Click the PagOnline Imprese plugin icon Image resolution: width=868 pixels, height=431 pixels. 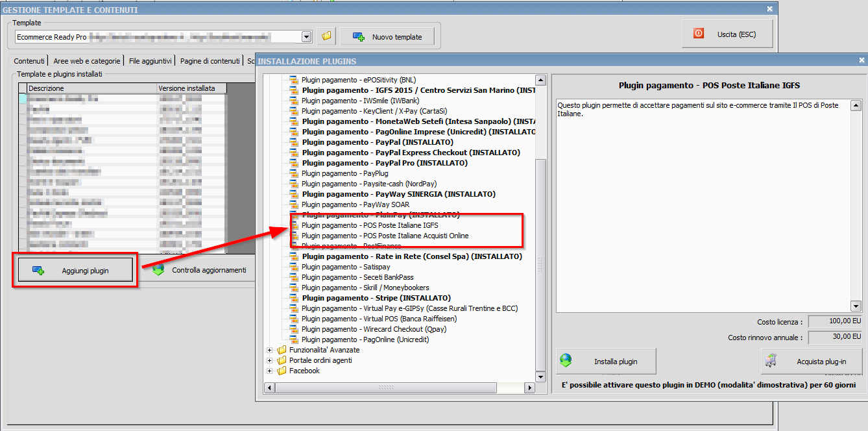point(294,132)
